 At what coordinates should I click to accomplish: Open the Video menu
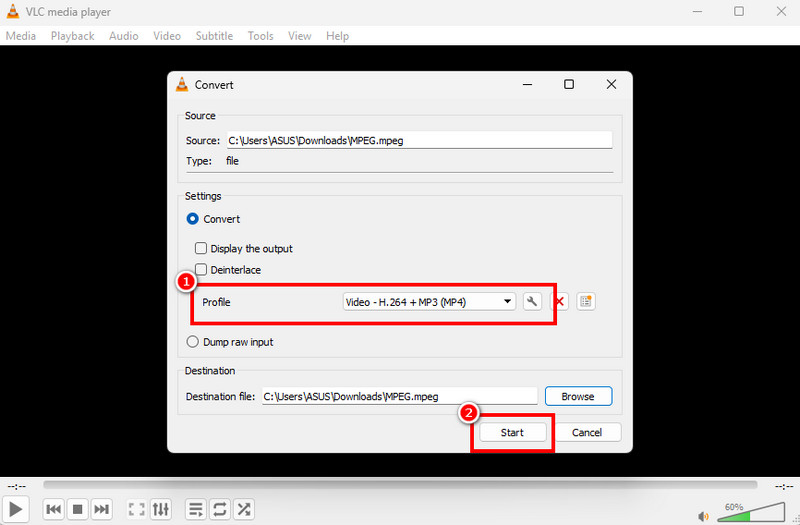click(x=167, y=36)
